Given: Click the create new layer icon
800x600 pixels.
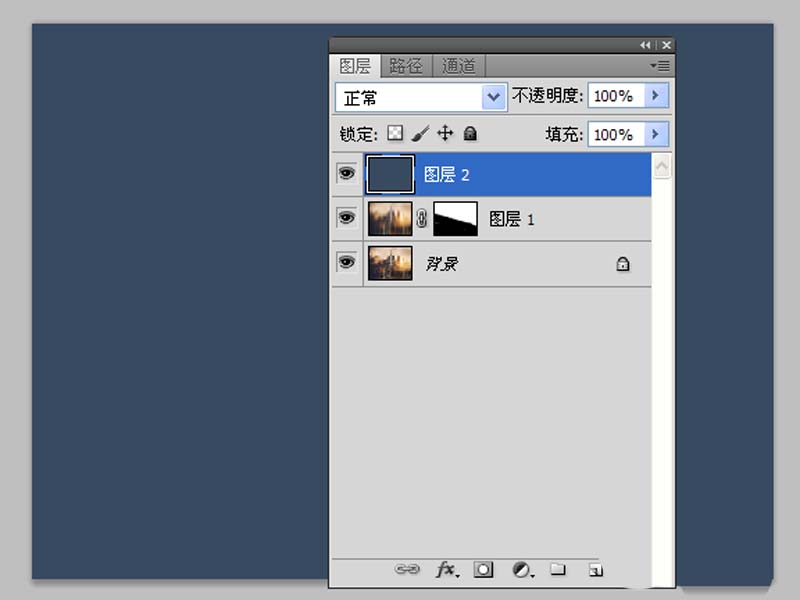Looking at the screenshot, I should (x=595, y=570).
